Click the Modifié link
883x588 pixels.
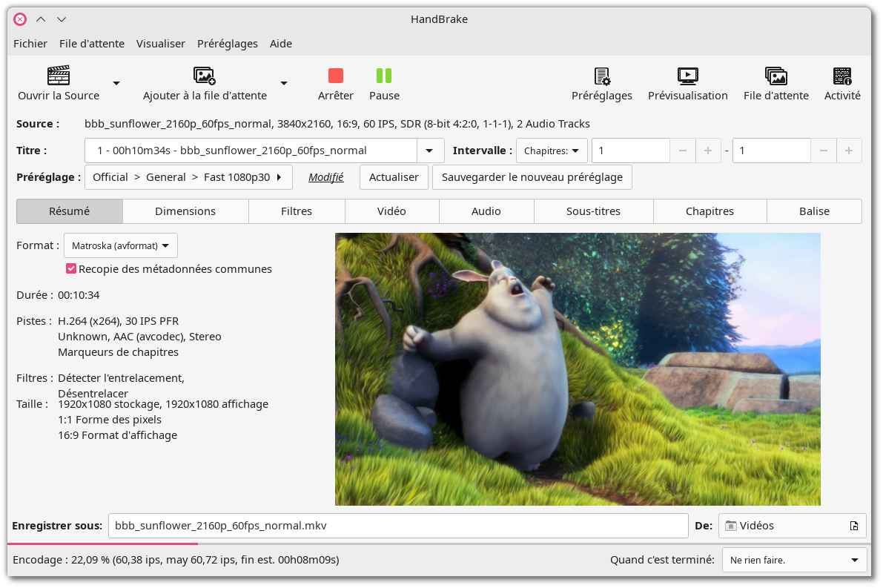tap(326, 177)
